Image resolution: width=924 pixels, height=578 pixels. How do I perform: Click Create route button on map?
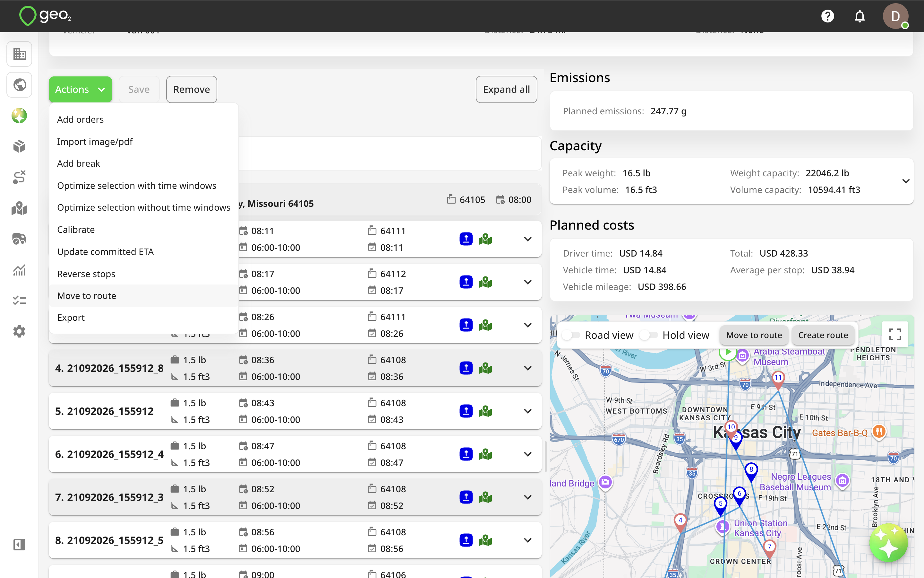point(823,335)
